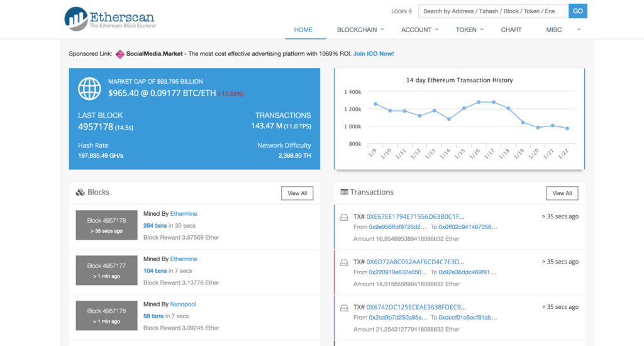Open the Block 4957178 tile
644x346 pixels.
pyautogui.click(x=106, y=225)
